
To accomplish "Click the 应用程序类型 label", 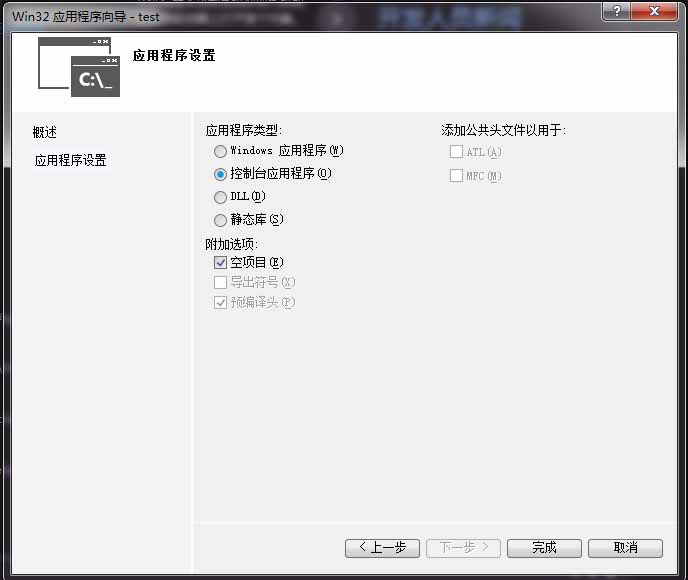I will point(244,130).
